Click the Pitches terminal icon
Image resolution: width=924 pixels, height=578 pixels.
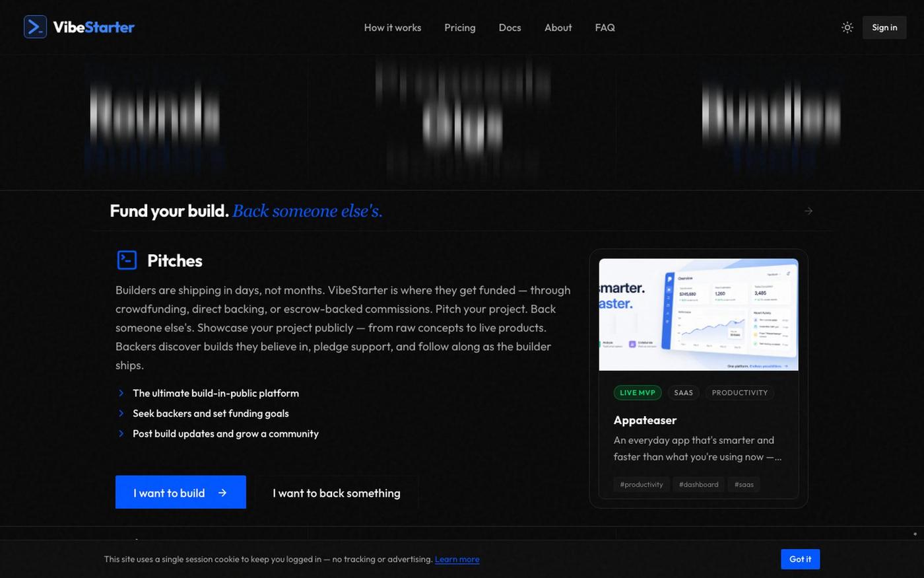click(x=127, y=260)
